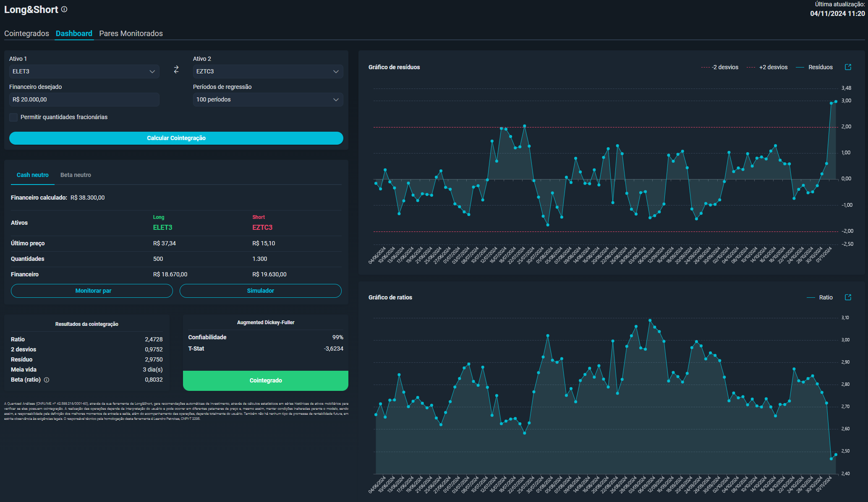
Task: Open the Simulador button
Action: click(x=260, y=291)
